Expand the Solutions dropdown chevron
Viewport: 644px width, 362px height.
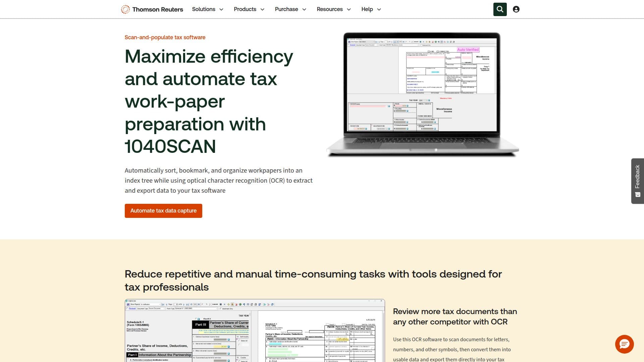click(x=221, y=9)
